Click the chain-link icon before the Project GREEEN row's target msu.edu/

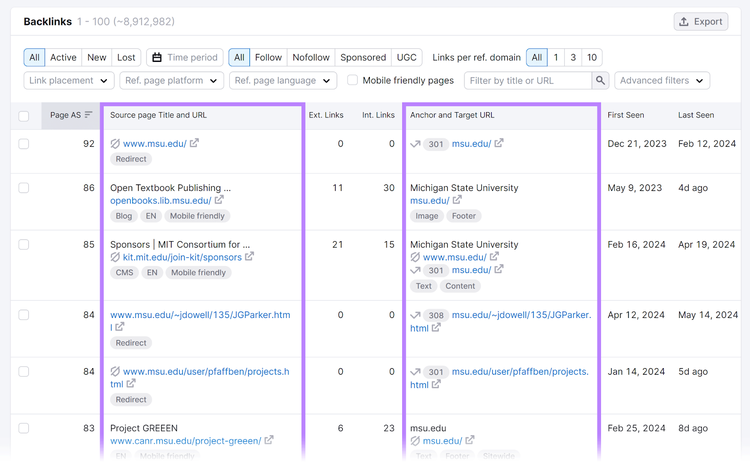415,441
